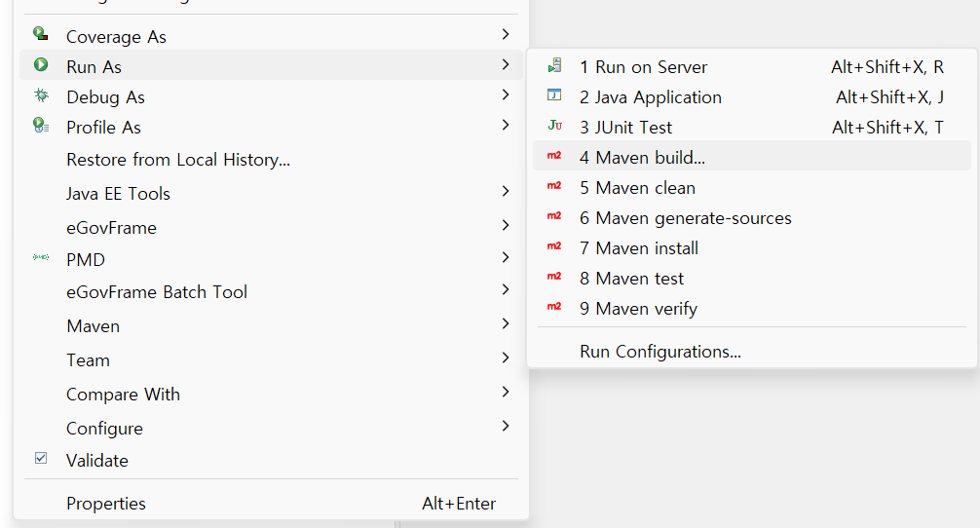Click the PMD menu icon
The height and width of the screenshot is (528, 980).
click(41, 258)
